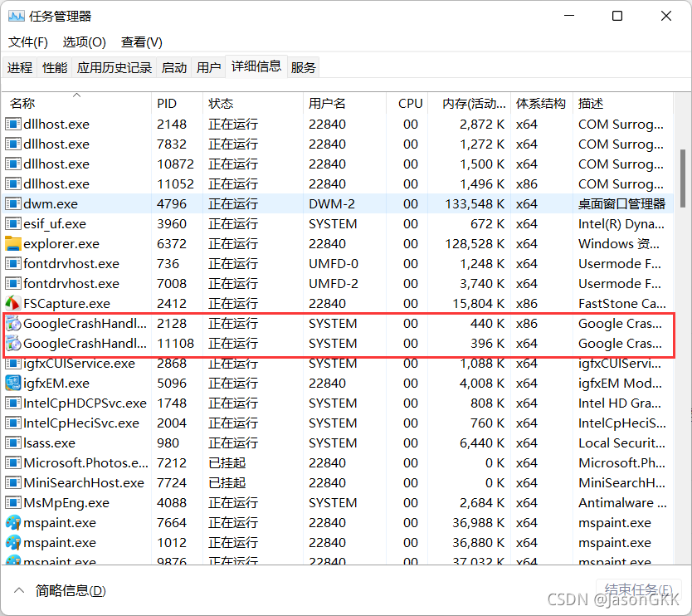The width and height of the screenshot is (692, 616).
Task: Sort by the 用户名 column header
Action: (344, 103)
